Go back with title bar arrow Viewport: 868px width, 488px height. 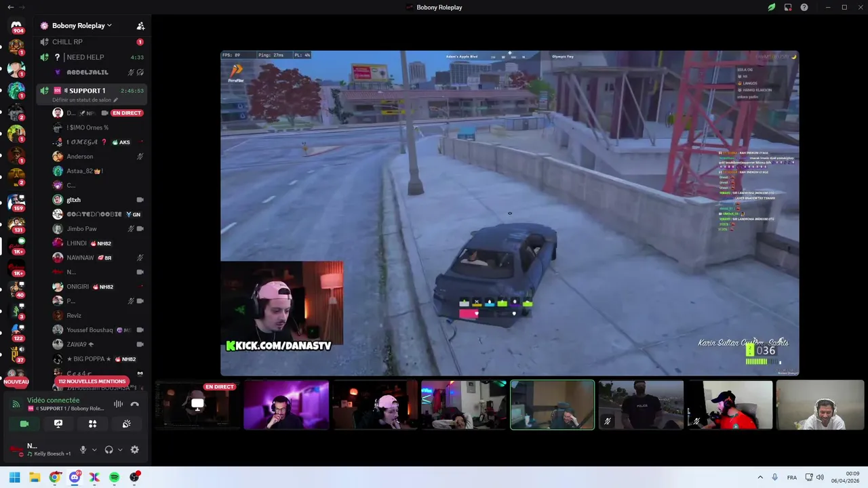10,7
